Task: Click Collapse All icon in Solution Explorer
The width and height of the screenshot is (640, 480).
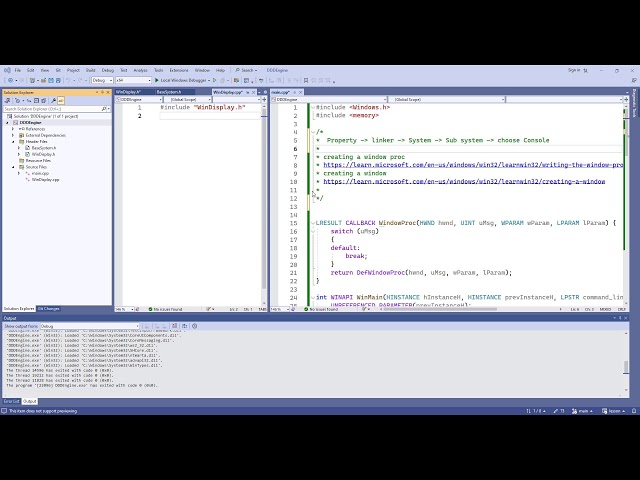Action: pyautogui.click(x=36, y=100)
